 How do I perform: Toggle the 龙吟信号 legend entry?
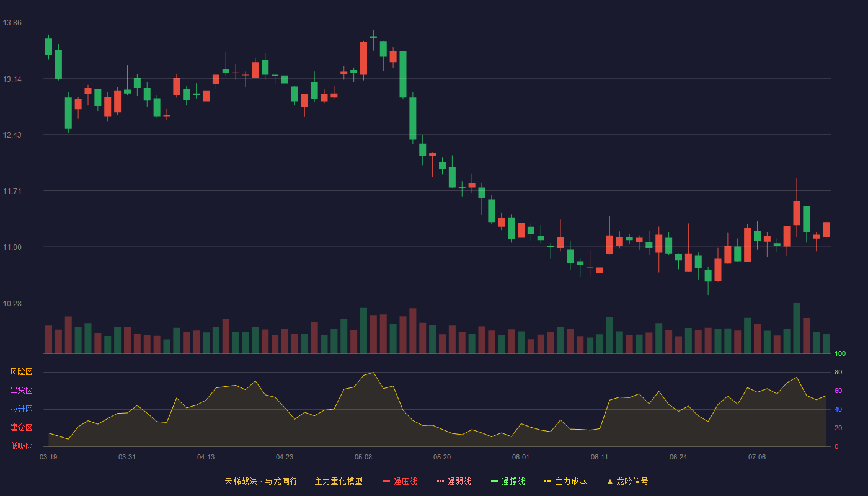(x=627, y=481)
